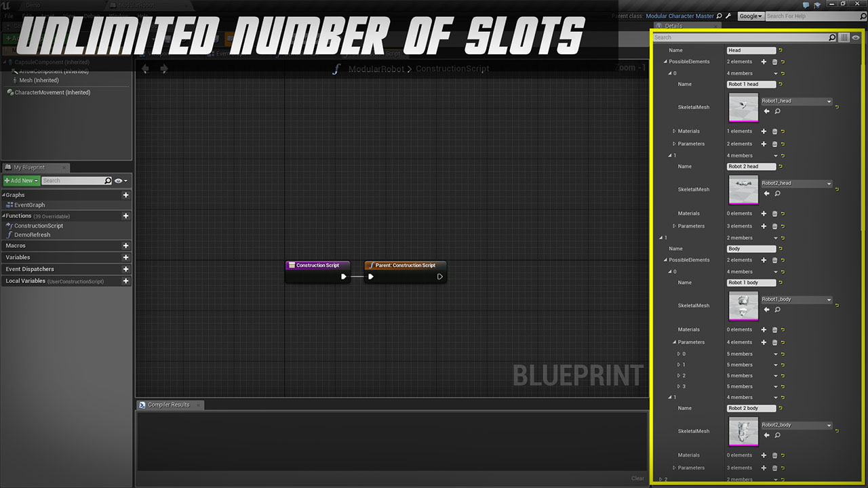This screenshot has width=868, height=488.
Task: Focus the My Blueprint search field
Action: click(73, 181)
